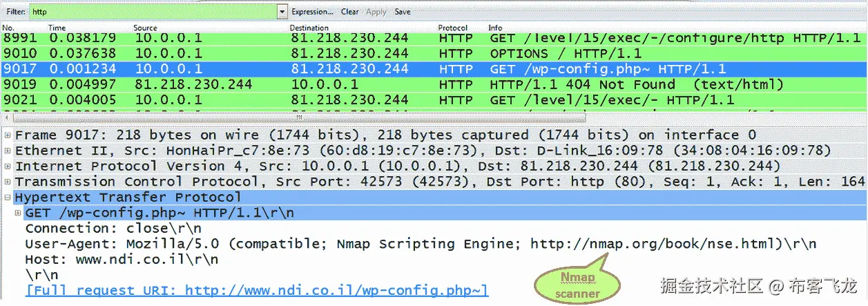Expand the Transmission Control Protocol node
Image resolution: width=868 pixels, height=306 pixels.
click(x=8, y=182)
